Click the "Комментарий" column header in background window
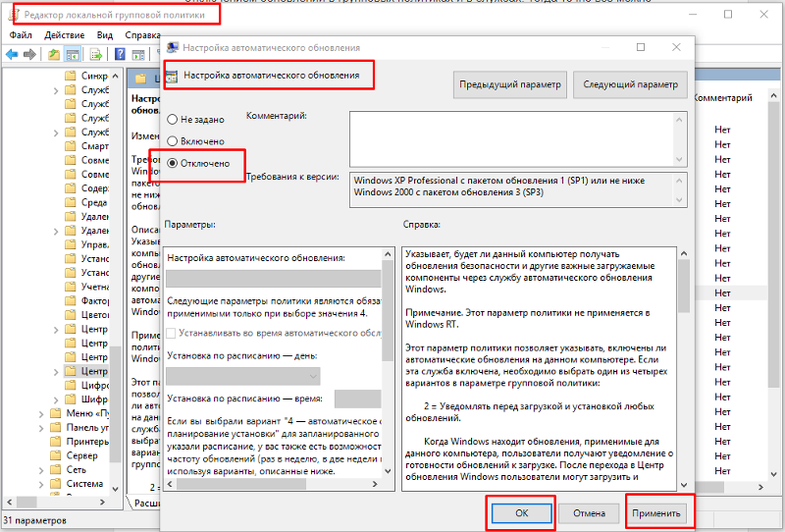785x532 pixels. (723, 98)
